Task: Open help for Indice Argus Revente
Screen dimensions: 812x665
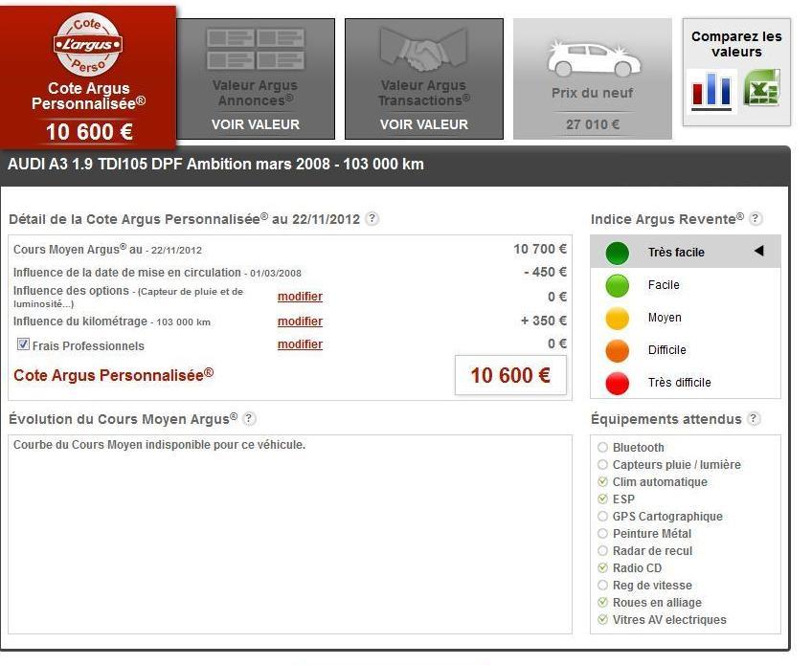Action: point(756,218)
